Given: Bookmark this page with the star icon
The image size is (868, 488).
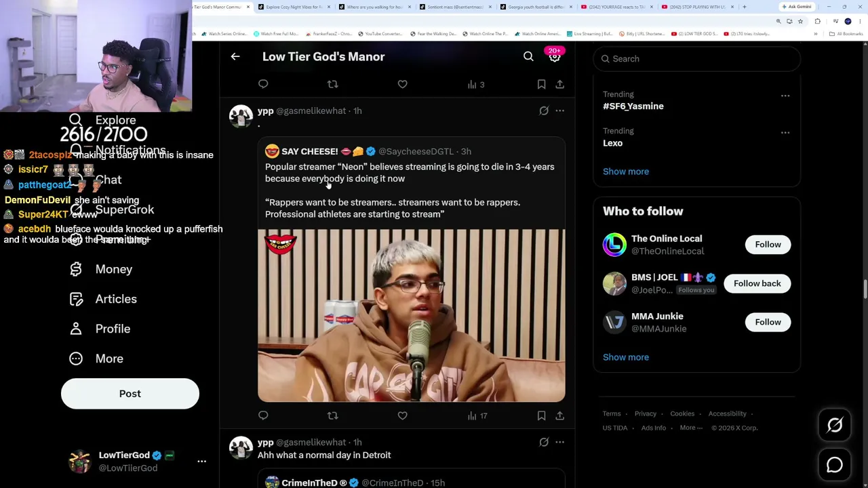Looking at the screenshot, I should [800, 21].
